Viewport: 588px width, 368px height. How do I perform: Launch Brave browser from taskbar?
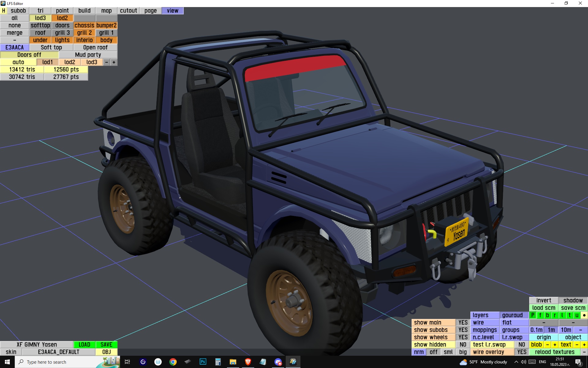pyautogui.click(x=248, y=362)
